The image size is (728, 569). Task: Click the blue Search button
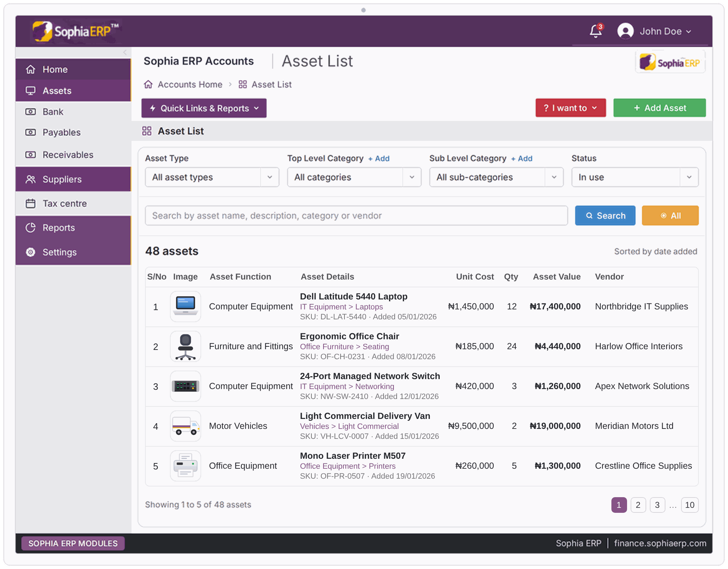605,216
